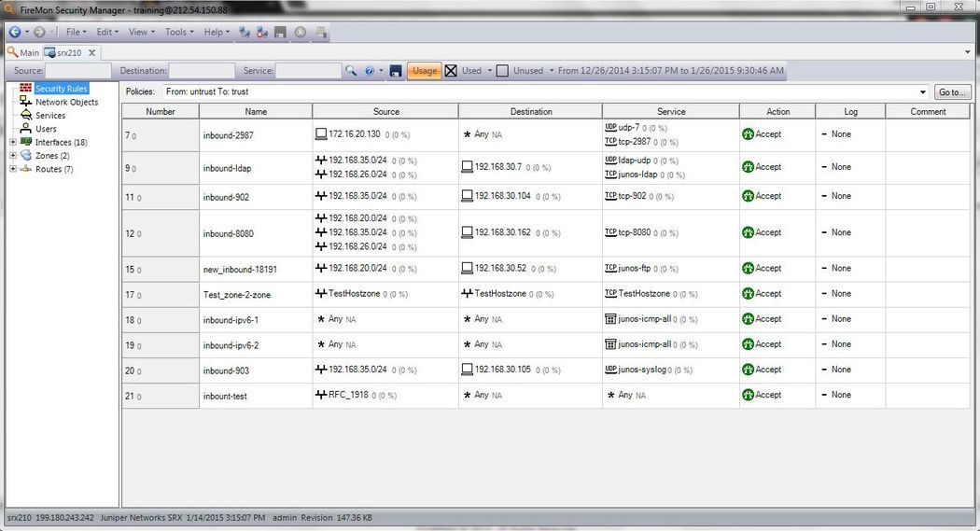The width and height of the screenshot is (980, 531).
Task: Click the Service filter input field
Action: tap(309, 71)
